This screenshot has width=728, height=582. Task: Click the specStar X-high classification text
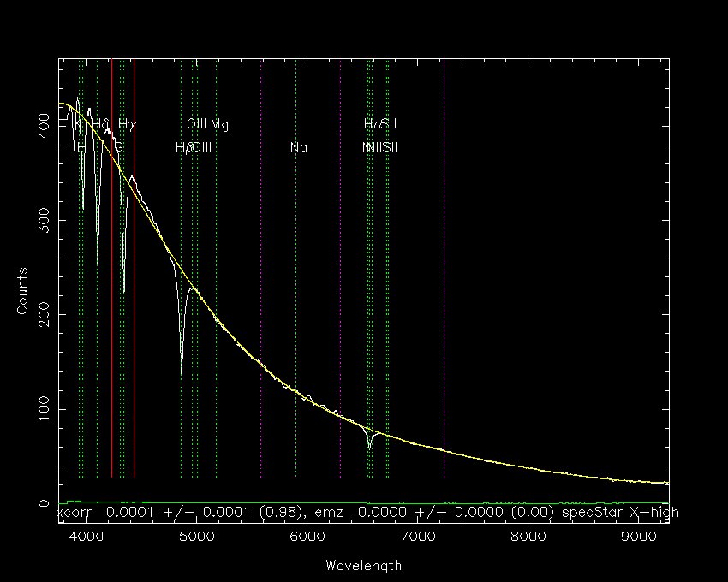620,513
